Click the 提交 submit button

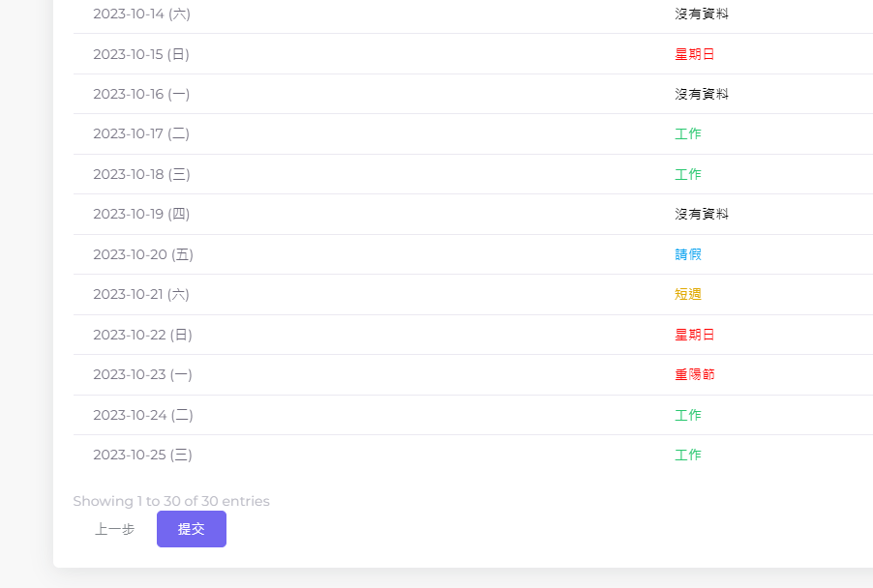[x=191, y=529]
